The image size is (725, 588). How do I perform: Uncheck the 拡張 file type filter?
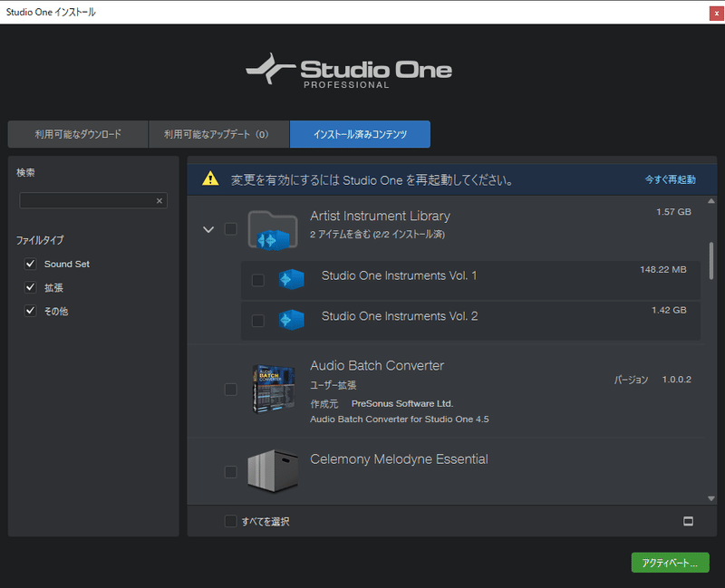click(x=30, y=287)
